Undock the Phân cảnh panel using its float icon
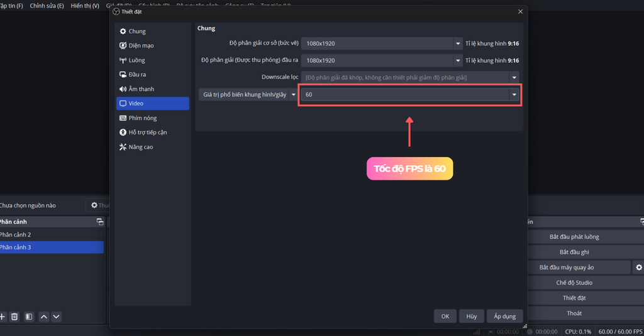644x336 pixels. click(x=99, y=222)
